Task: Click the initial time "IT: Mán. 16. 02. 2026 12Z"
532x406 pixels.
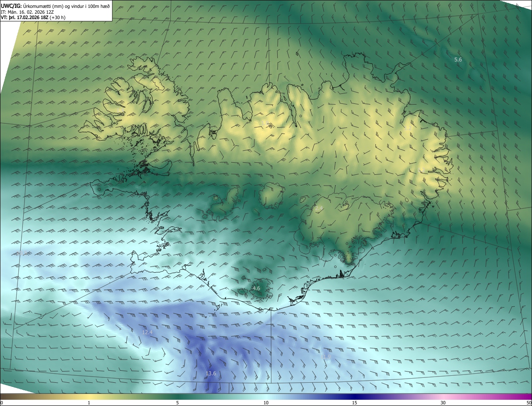Action: point(28,12)
